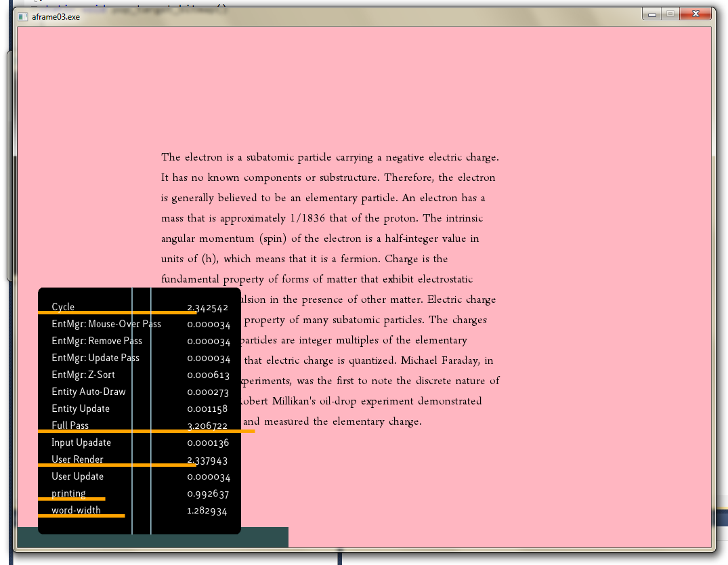Click the orange bar under Full Pass

[146, 431]
